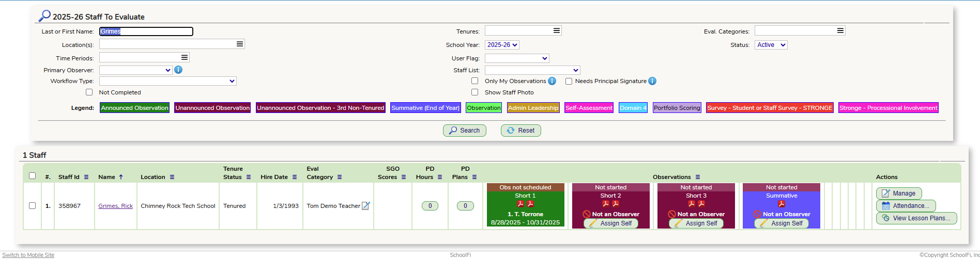Open the PD Plans column menu icon

click(474, 177)
